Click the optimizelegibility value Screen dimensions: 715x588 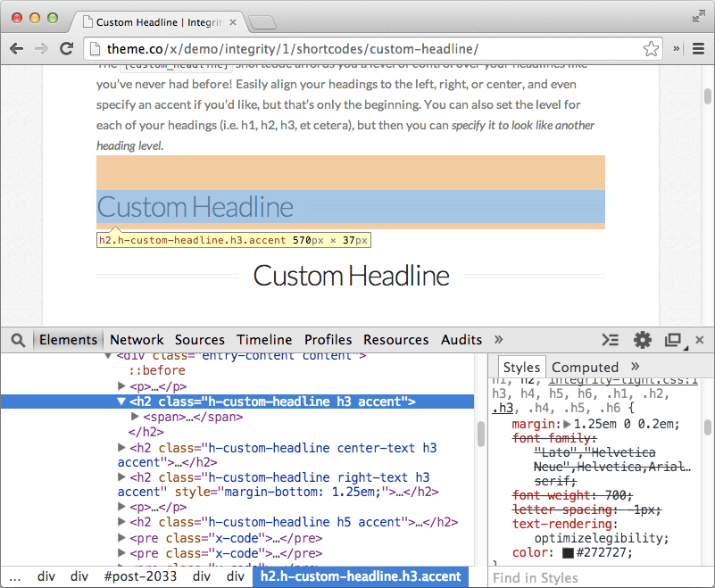(598, 538)
